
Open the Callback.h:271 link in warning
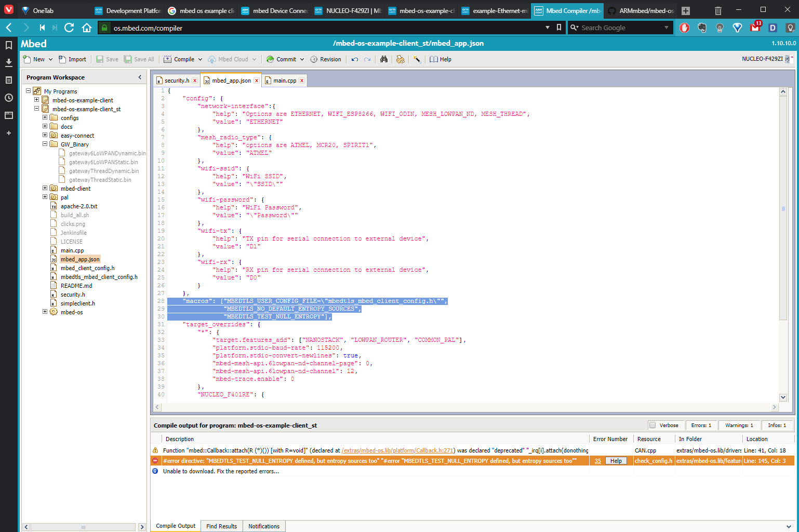coord(397,450)
